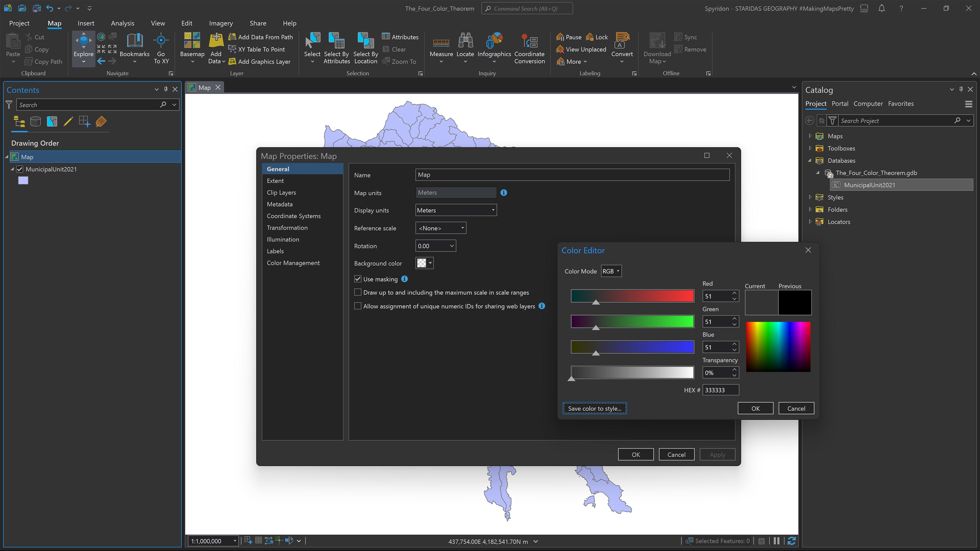Click OK in the Color Editor

(x=755, y=408)
